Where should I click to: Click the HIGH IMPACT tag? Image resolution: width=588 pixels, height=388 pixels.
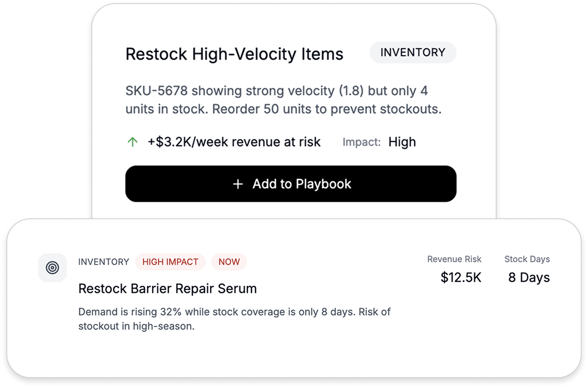tap(170, 262)
